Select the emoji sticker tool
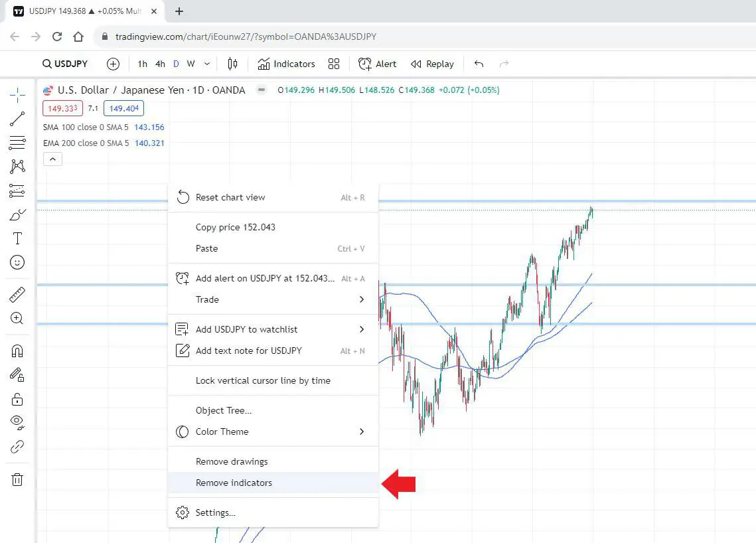This screenshot has height=543, width=756. click(x=18, y=262)
